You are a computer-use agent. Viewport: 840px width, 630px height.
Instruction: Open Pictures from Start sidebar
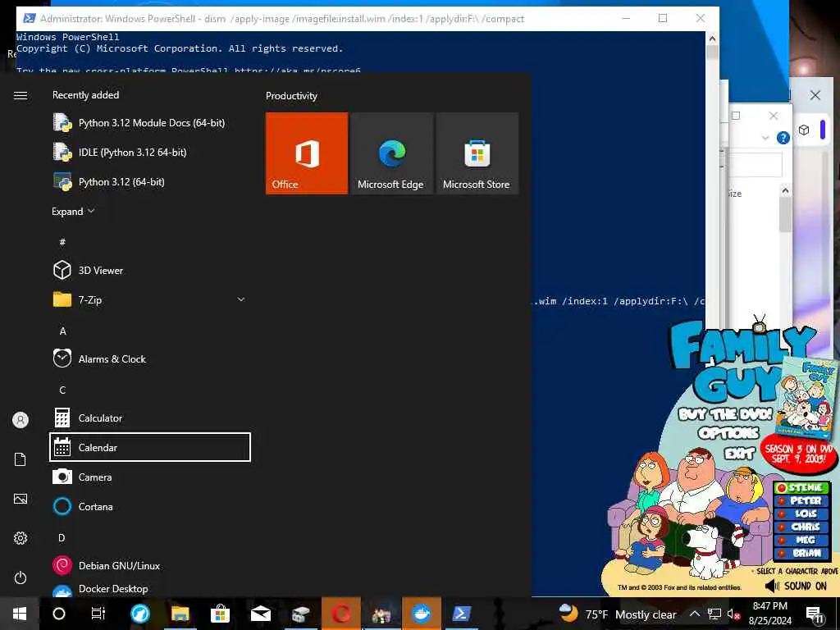pyautogui.click(x=21, y=499)
